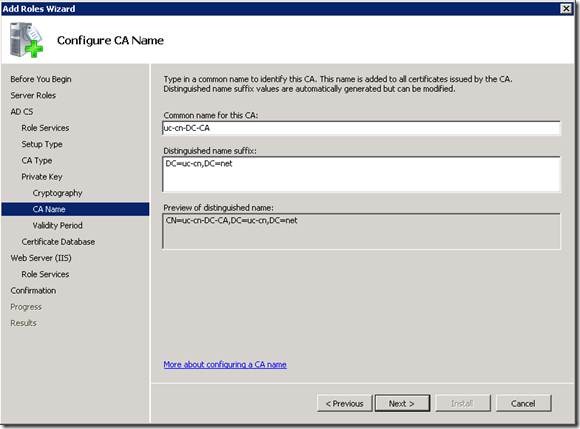Close the Add Roles Wizard window

pyautogui.click(x=566, y=8)
